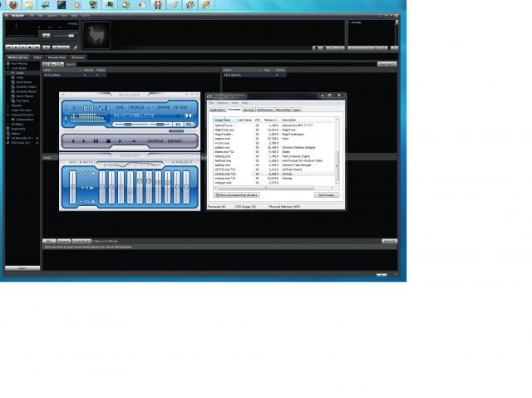Open the File menu in Task Manager

(211, 103)
